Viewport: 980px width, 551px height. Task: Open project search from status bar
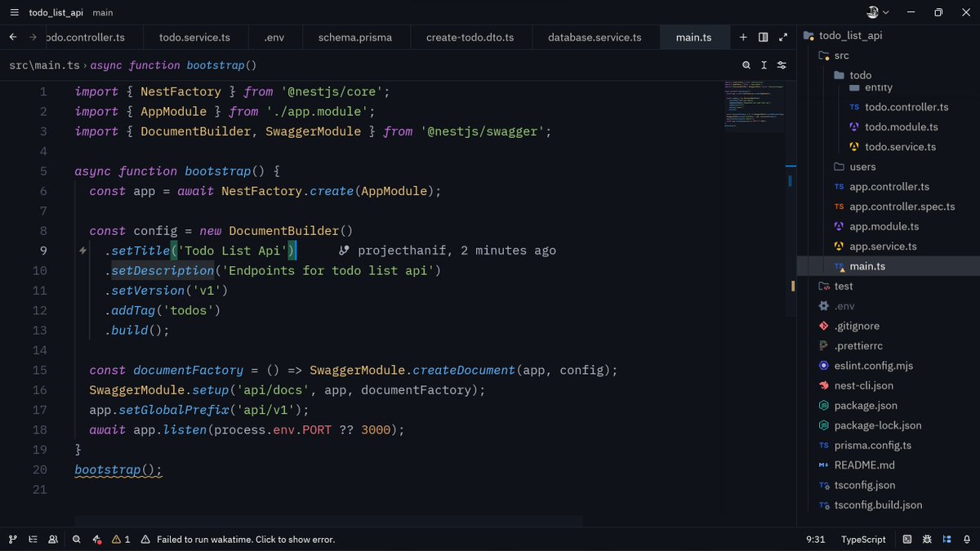(77, 540)
